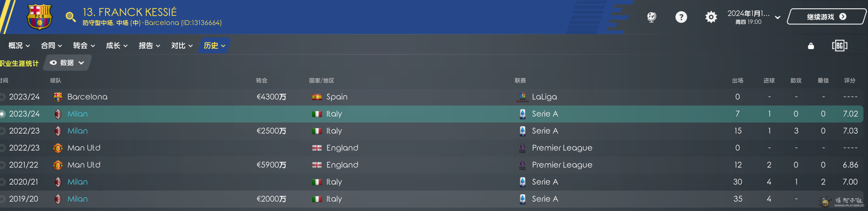Select the 2020/21 Milan row radio button
The height and width of the screenshot is (211, 868).
coord(2,182)
